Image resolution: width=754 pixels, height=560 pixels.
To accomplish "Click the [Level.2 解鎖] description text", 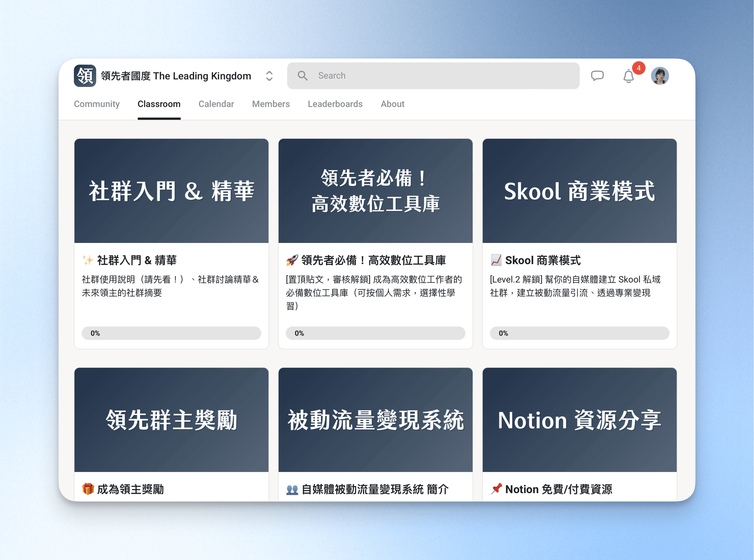I will (x=575, y=286).
